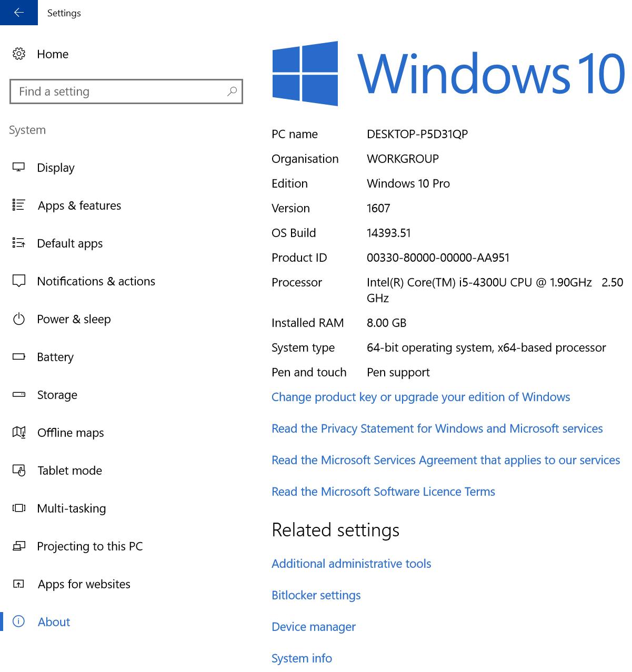Click OS Build value 14393.51
This screenshot has width=632, height=672.
[389, 233]
